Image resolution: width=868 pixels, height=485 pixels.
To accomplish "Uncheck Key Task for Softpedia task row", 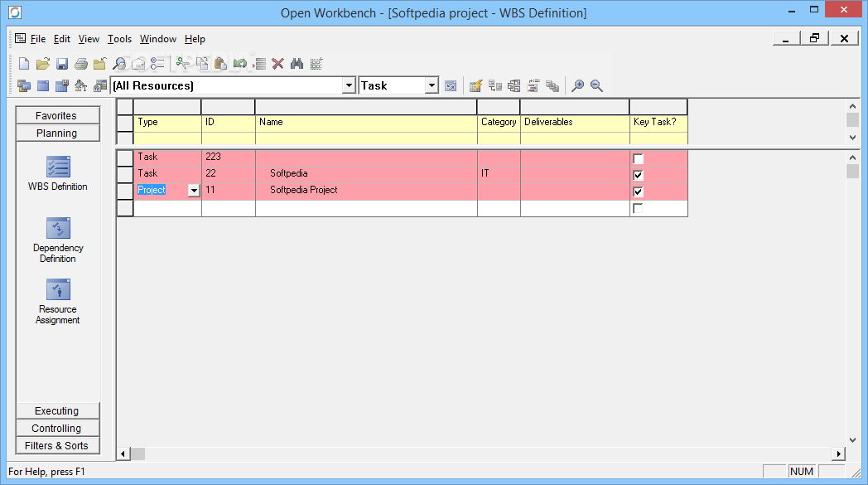I will (639, 175).
